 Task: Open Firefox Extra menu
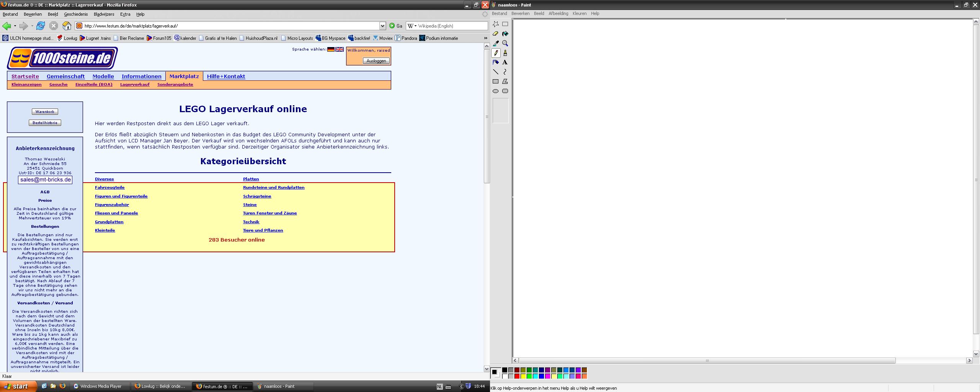125,14
